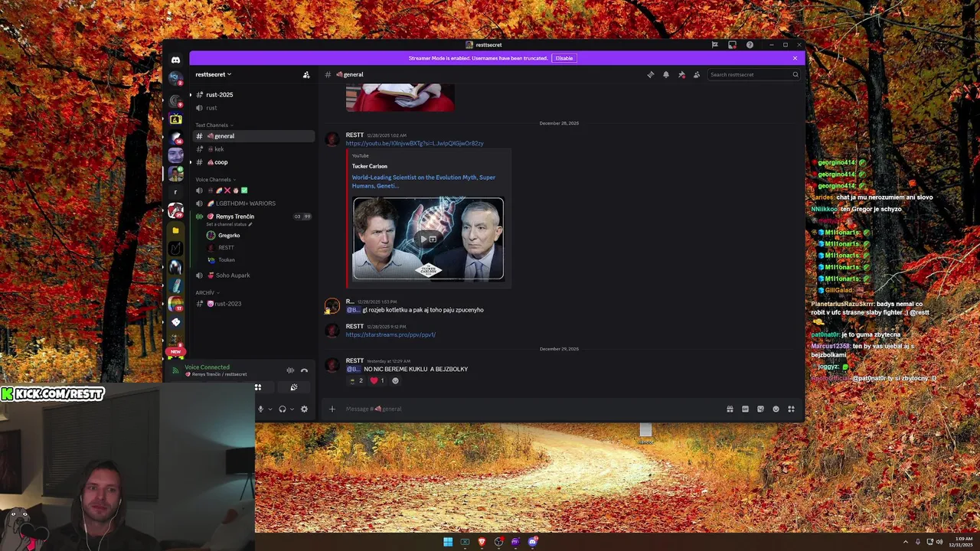Click Tucker Carlson author link in embed

tap(369, 166)
